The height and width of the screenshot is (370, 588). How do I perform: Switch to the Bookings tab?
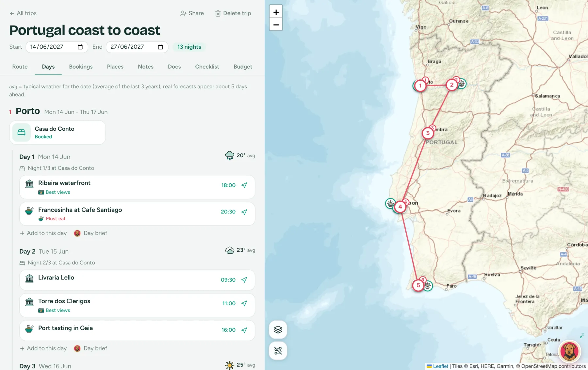[x=81, y=67]
